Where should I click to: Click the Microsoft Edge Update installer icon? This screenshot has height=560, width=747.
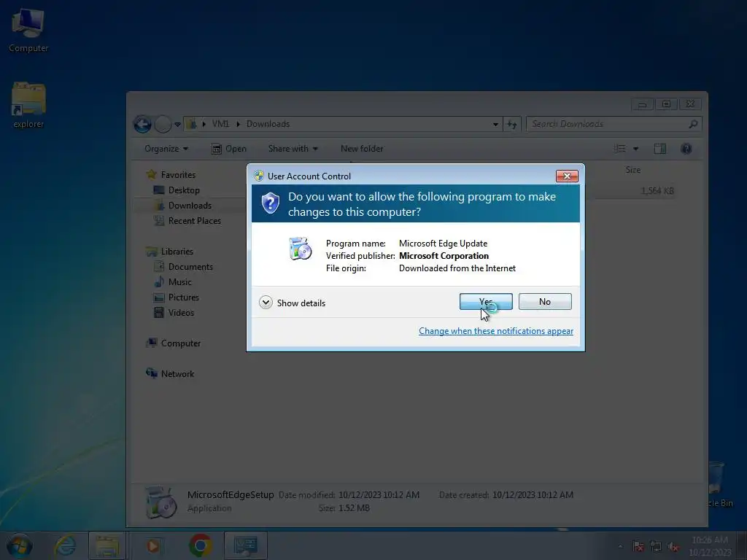[x=300, y=249]
